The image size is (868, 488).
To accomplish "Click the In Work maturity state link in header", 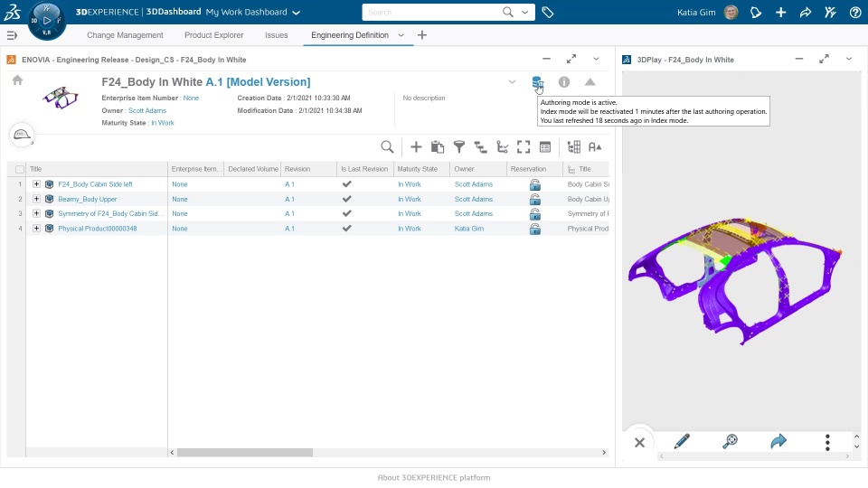I will [x=163, y=123].
